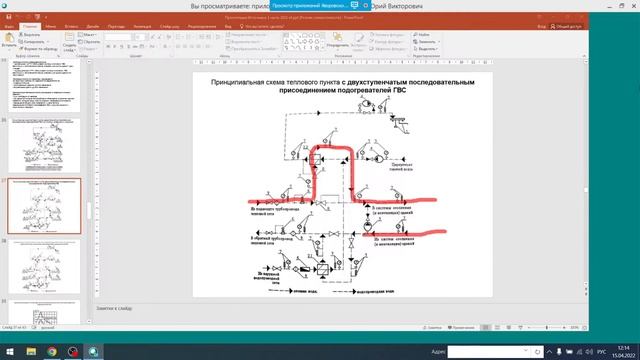Click Comments (Примечания) button in the status bar
Image resolution: width=640 pixels, height=360 pixels.
461,327
